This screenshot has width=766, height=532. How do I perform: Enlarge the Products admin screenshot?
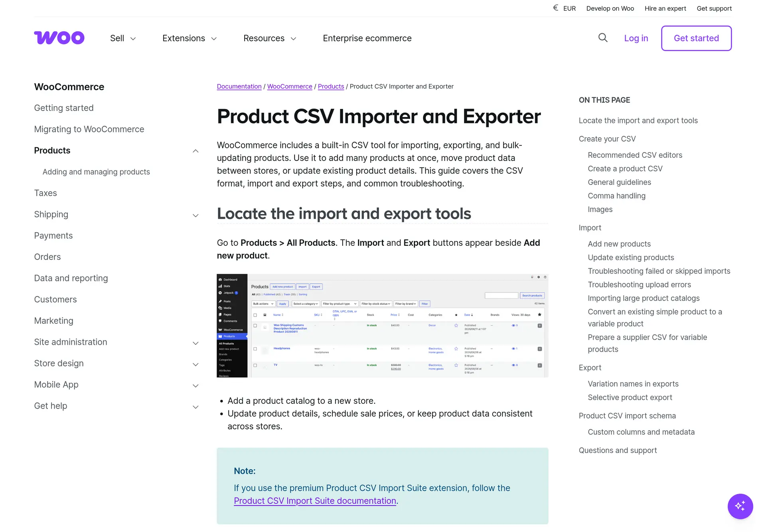[x=382, y=326]
